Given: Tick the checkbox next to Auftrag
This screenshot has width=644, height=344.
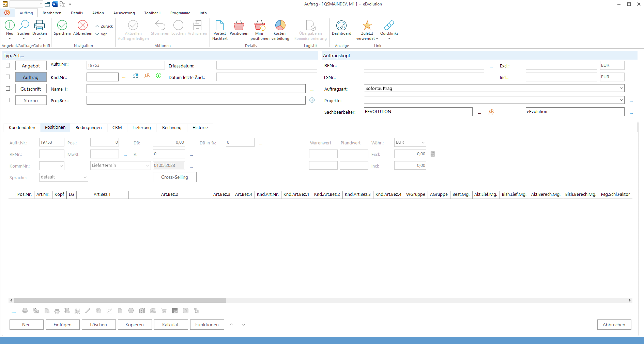Looking at the screenshot, I should click(x=8, y=77).
